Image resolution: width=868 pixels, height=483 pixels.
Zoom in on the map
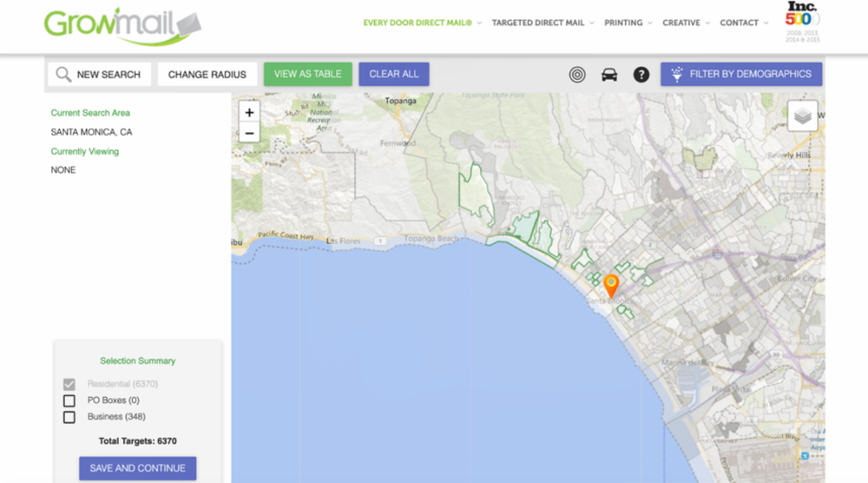(x=249, y=112)
